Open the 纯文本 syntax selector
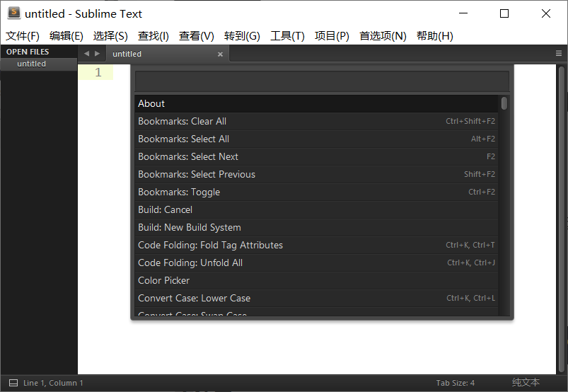Screen dimensions: 568x392 click(x=526, y=383)
